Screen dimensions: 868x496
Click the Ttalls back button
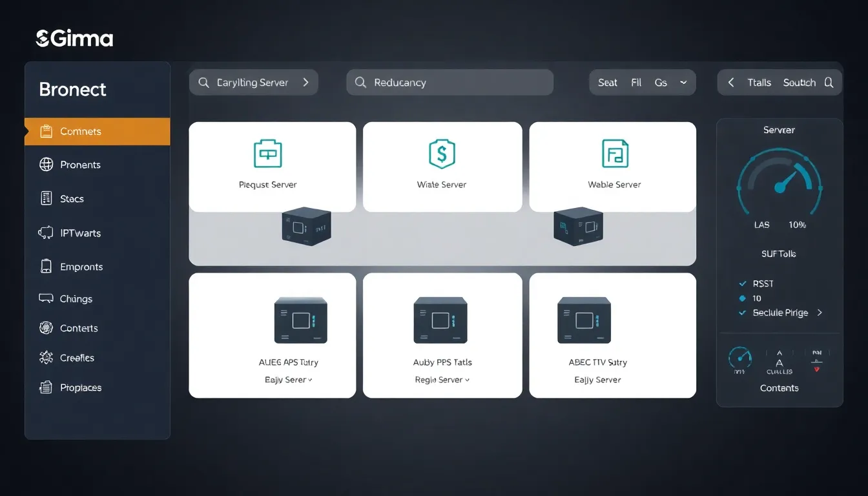(731, 83)
